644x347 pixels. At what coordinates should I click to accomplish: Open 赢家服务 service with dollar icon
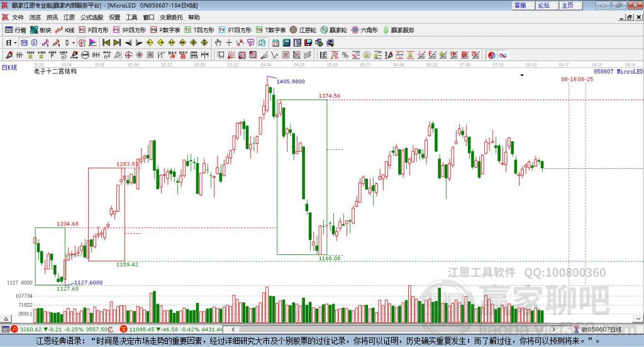click(398, 30)
